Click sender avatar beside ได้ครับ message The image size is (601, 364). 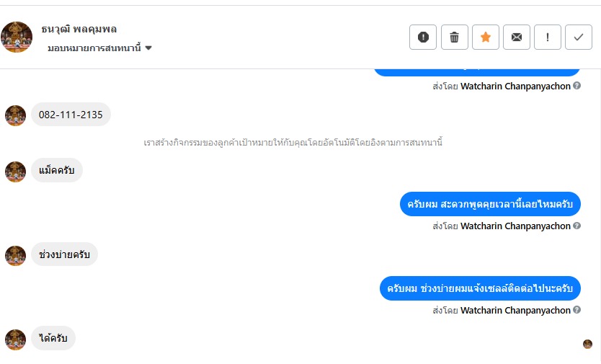(15, 339)
